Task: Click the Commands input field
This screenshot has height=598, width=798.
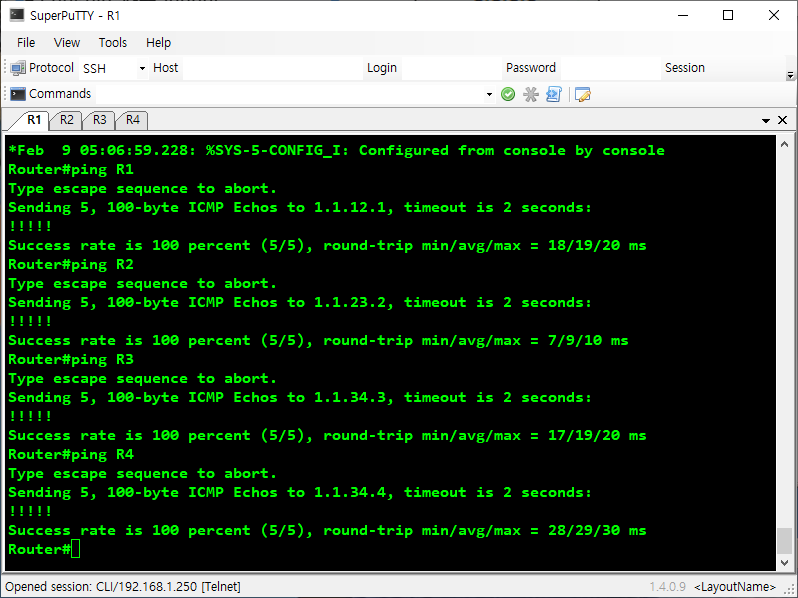Action: tap(289, 94)
